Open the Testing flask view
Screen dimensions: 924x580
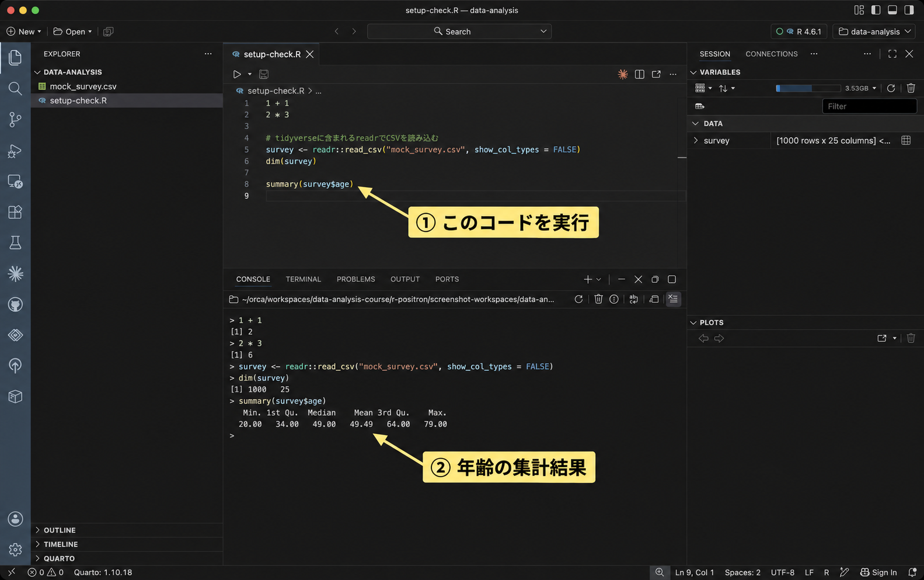point(15,242)
